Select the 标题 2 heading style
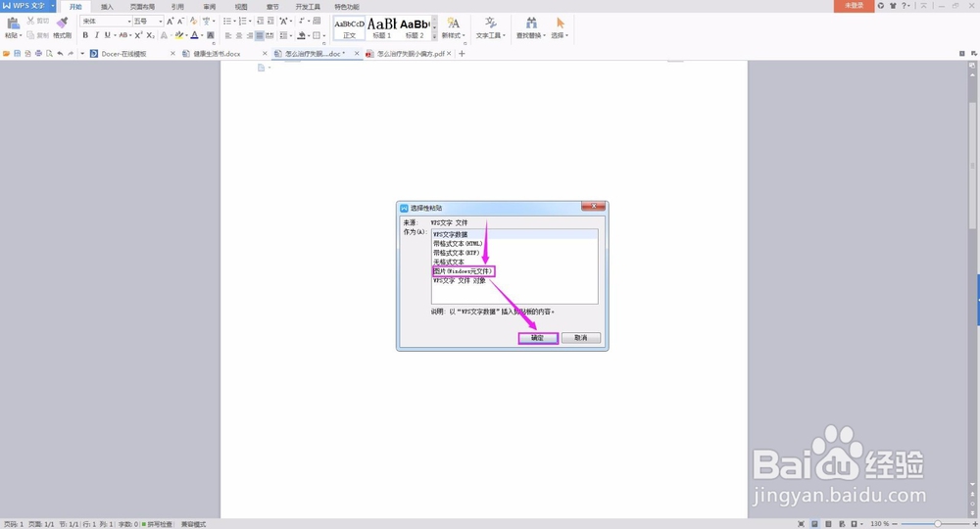The height and width of the screenshot is (529, 980). click(x=415, y=28)
